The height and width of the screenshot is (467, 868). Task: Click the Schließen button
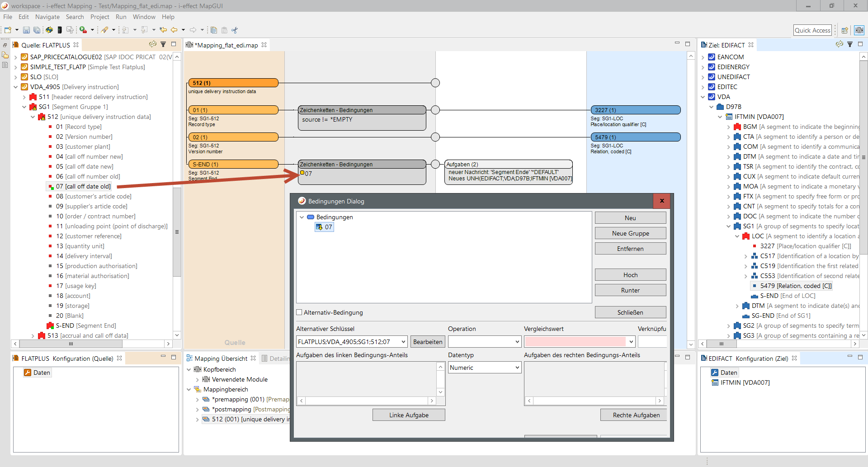pos(630,312)
